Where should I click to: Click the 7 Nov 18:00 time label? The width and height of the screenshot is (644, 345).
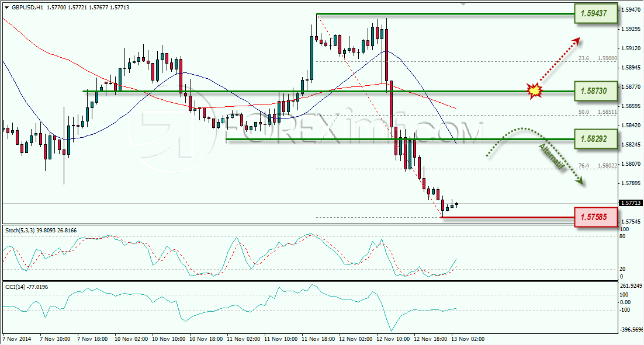tap(92, 339)
